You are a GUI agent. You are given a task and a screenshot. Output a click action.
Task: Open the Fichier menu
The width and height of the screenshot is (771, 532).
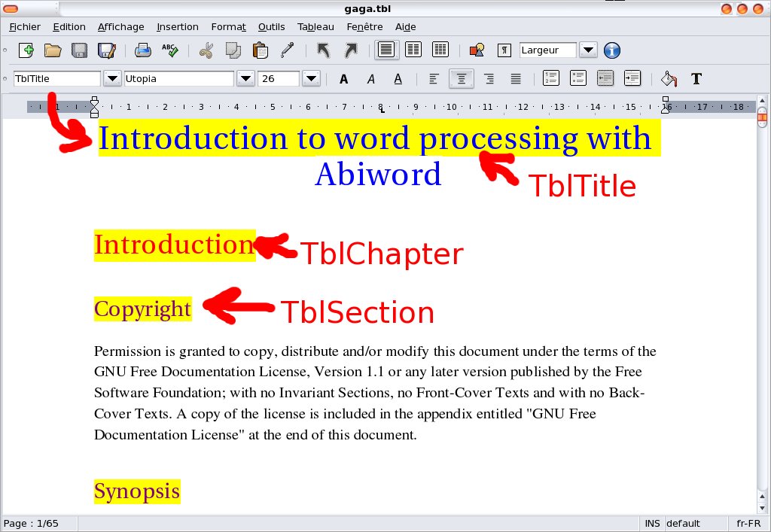(25, 27)
